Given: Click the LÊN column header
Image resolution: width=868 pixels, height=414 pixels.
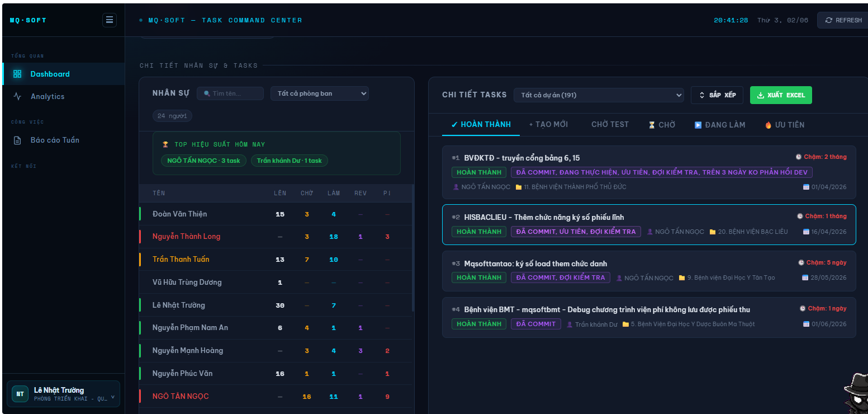Looking at the screenshot, I should click(280, 194).
